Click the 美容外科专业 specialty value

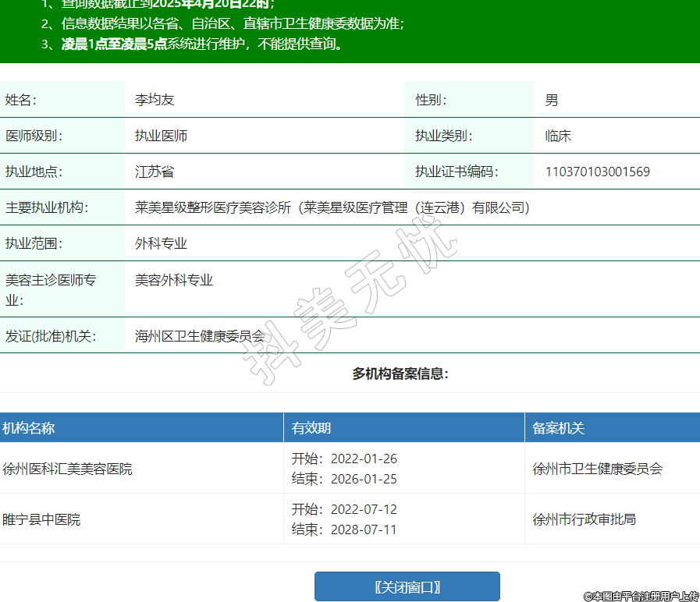click(x=174, y=280)
